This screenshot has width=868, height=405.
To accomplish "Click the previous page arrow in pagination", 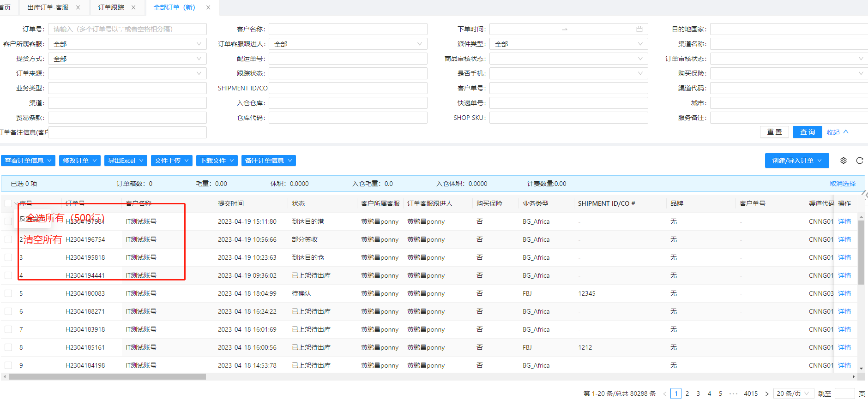I will (665, 393).
